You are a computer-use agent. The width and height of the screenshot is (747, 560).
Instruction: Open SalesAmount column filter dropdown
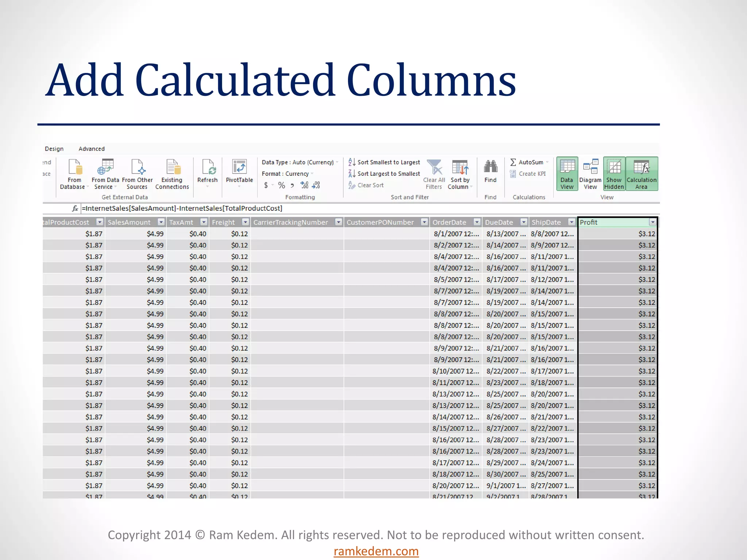point(161,222)
